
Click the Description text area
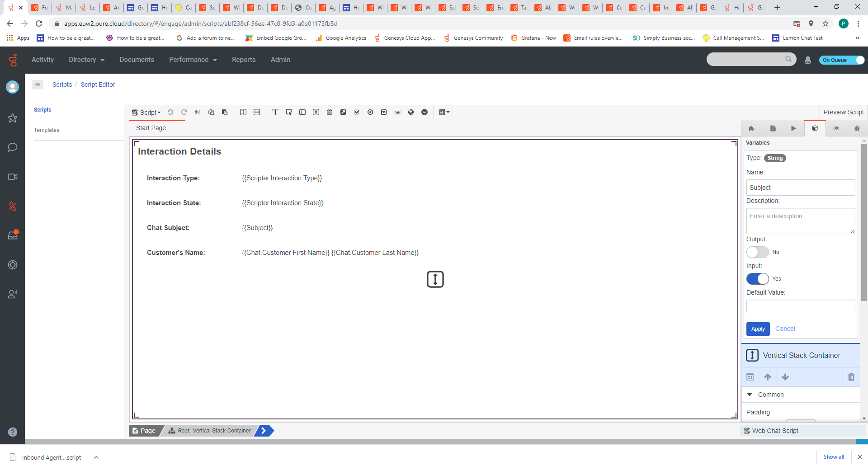click(801, 221)
